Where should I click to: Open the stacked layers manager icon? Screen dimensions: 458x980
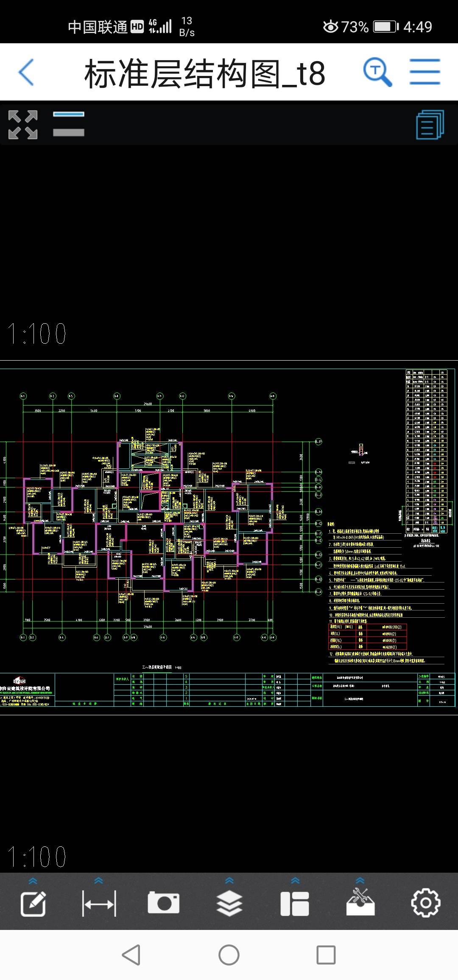229,904
